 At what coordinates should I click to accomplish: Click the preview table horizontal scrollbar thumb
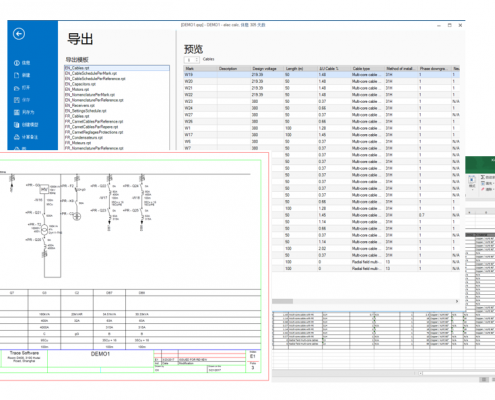coord(283,301)
